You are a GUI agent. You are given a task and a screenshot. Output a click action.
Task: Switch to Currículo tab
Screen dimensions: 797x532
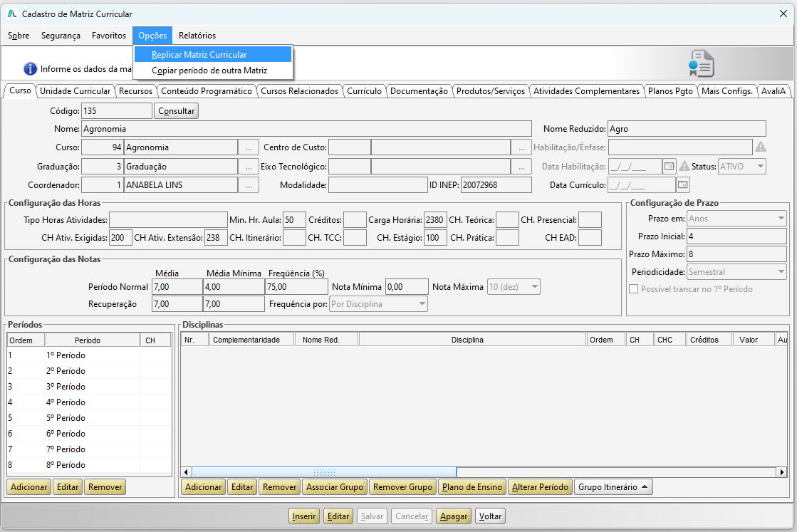pyautogui.click(x=364, y=91)
